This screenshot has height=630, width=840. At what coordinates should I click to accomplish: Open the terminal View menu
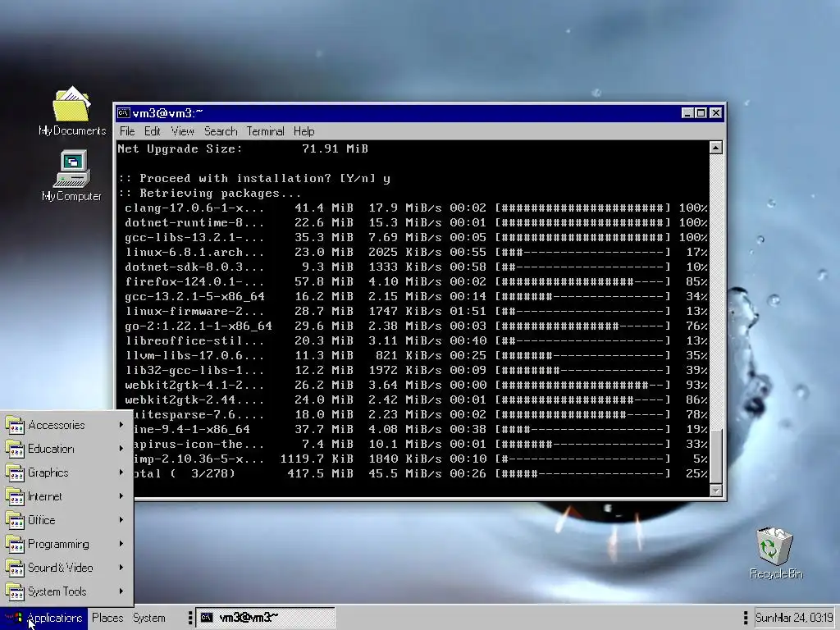point(183,131)
